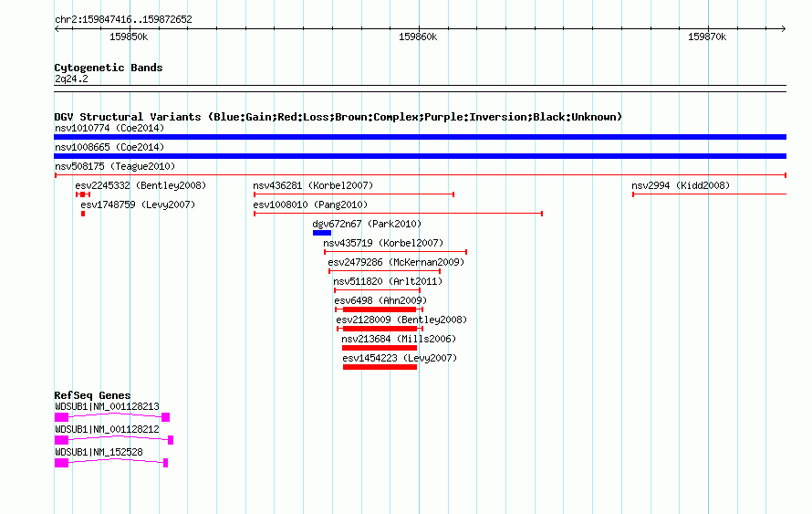
Task: Click the ruler's right arrow end
Action: (784, 28)
